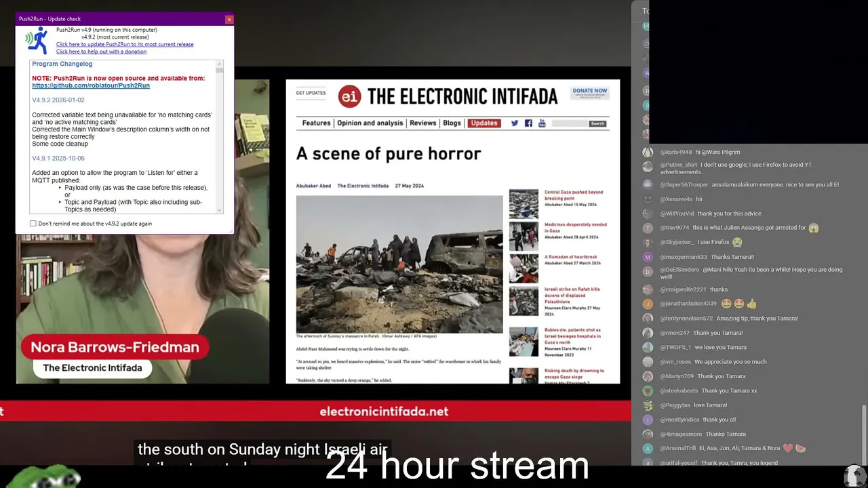Click the site search input field
This screenshot has height=488, width=868.
coord(570,123)
